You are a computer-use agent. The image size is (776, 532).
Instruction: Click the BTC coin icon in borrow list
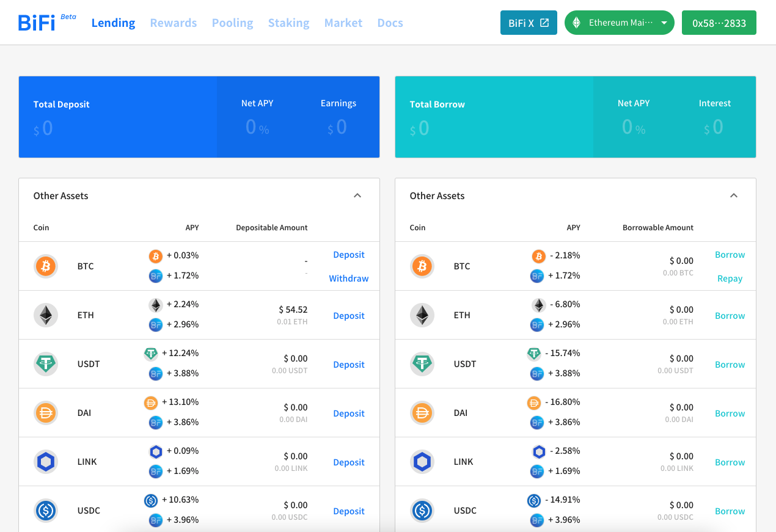tap(422, 266)
